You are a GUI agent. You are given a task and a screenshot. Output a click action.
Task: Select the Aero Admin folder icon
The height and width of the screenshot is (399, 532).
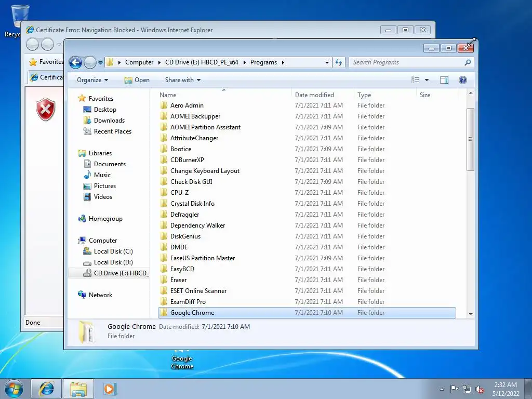164,105
